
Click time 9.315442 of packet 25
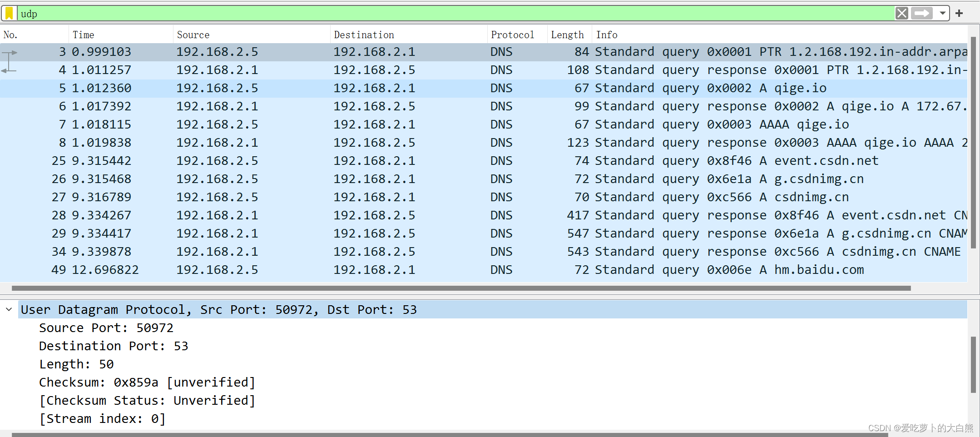point(102,161)
